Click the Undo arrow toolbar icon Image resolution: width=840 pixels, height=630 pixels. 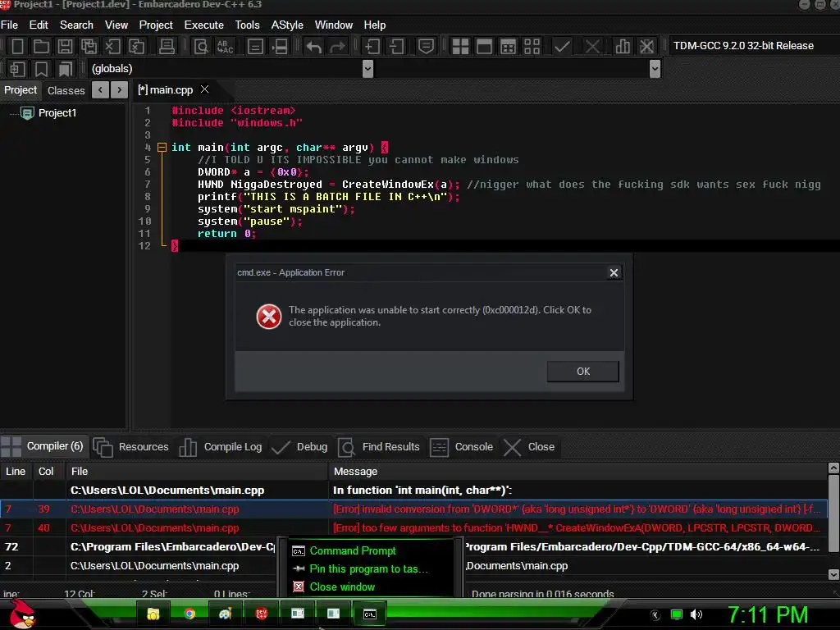point(314,46)
